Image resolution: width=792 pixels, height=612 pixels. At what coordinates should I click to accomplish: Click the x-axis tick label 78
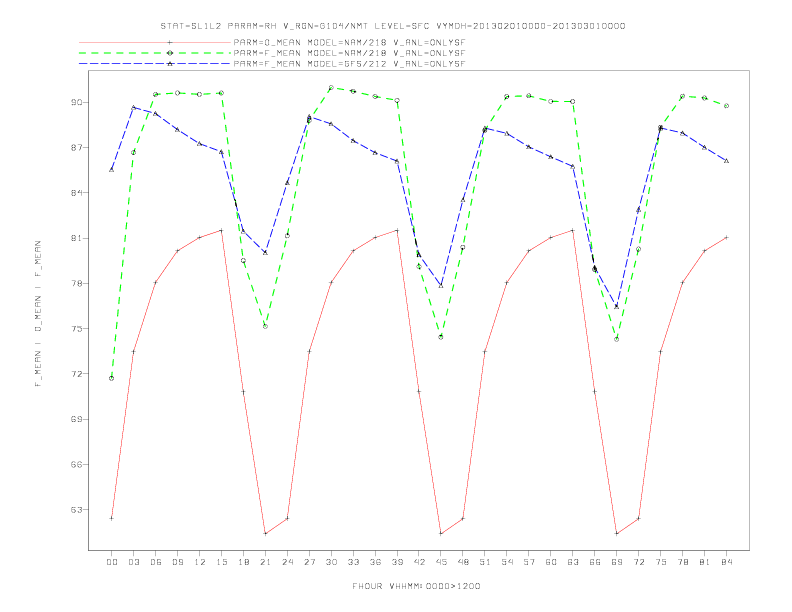[683, 562]
